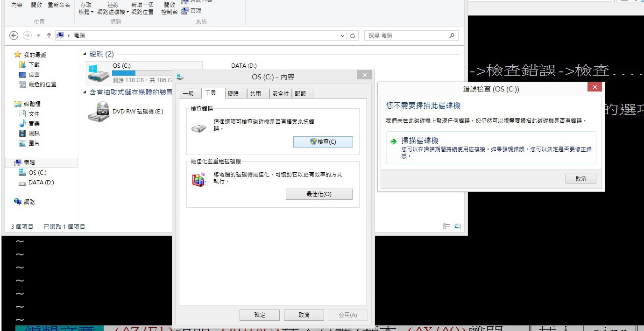
Task: Switch to large icons view
Action: pyautogui.click(x=457, y=226)
